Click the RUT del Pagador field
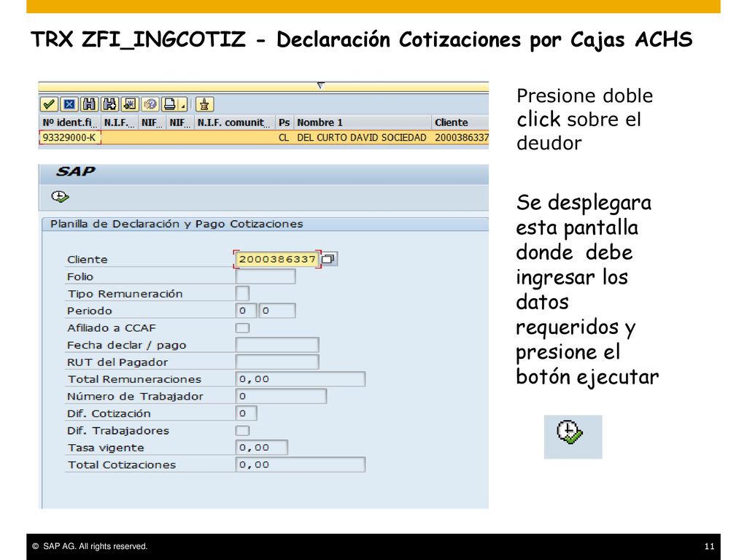This screenshot has height=560, width=747. (x=277, y=362)
